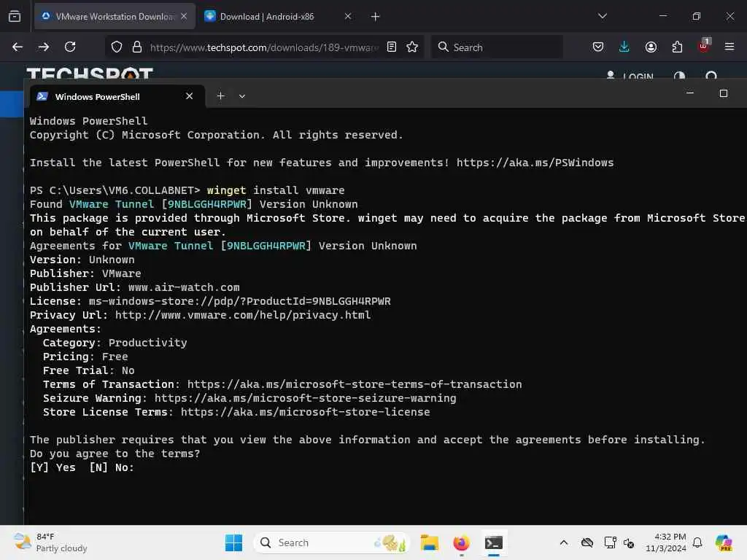Click the taskbar Search box
Image resolution: width=747 pixels, height=560 pixels.
[x=332, y=542]
